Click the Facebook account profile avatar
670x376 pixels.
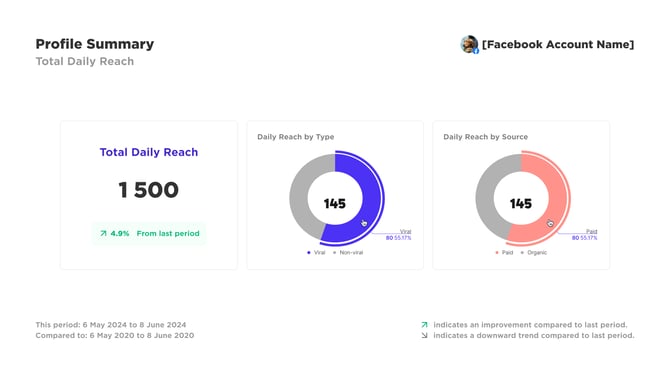(x=469, y=44)
